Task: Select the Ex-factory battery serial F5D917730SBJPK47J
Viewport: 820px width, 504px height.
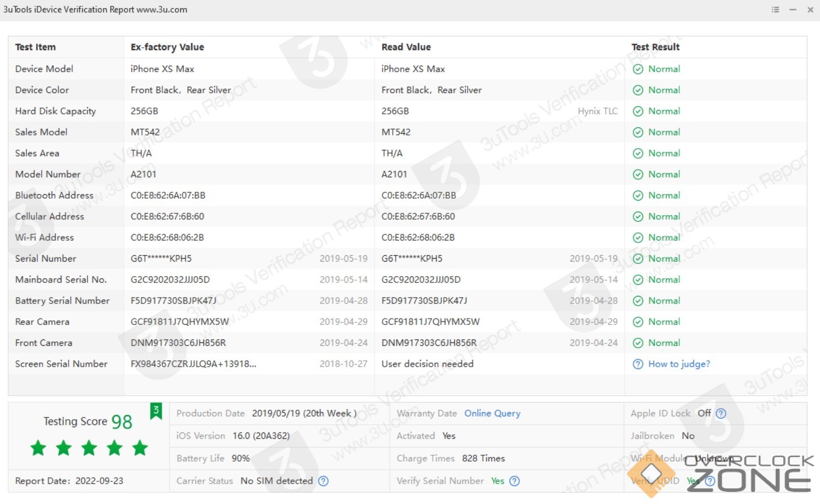Action: 173,301
